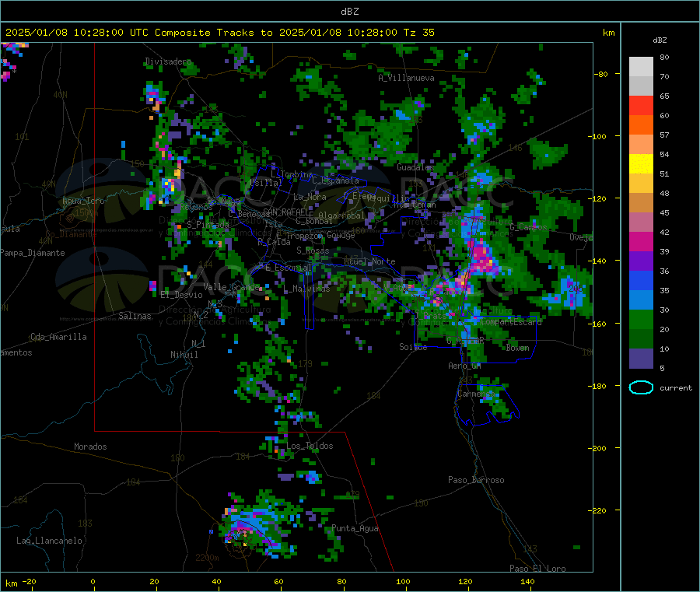
Task: Click the 'Paso_El_Loro' map label
Action: pos(537,569)
